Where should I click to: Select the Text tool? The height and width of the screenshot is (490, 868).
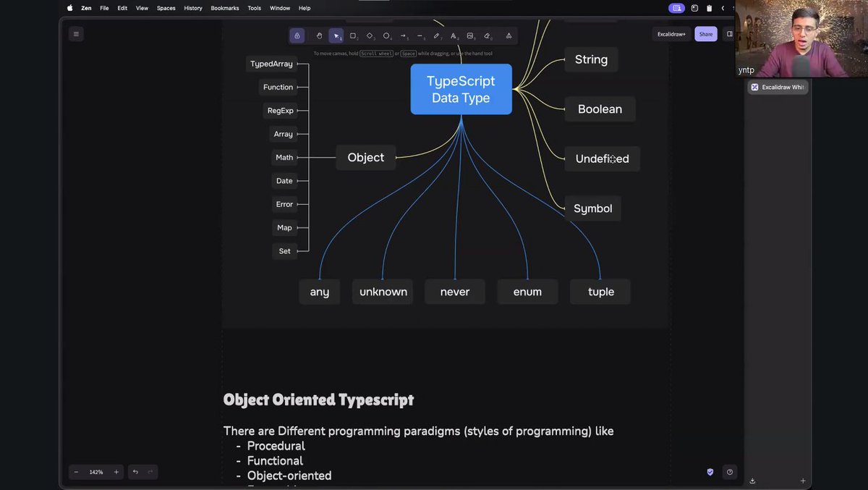pos(454,35)
